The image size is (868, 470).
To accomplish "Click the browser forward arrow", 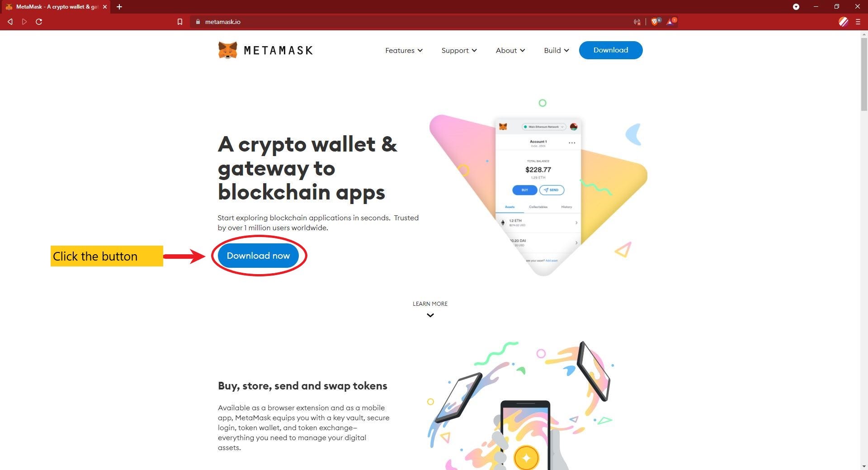I will pyautogui.click(x=24, y=22).
